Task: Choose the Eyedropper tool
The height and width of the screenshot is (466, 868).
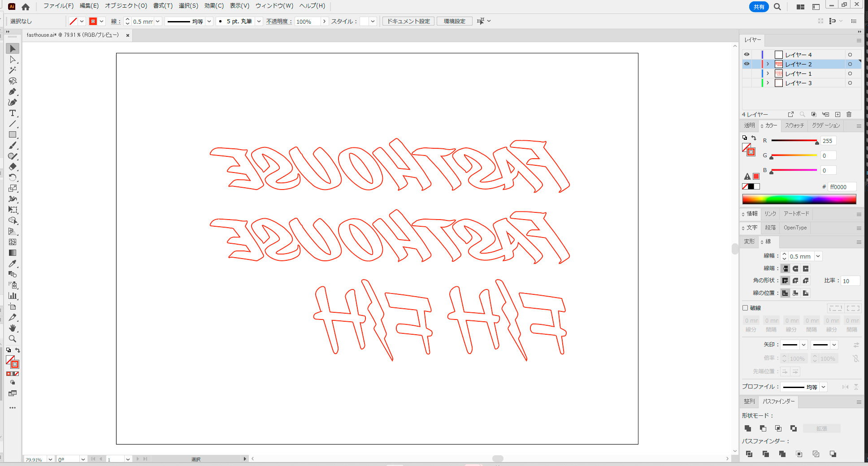Action: coord(13,263)
